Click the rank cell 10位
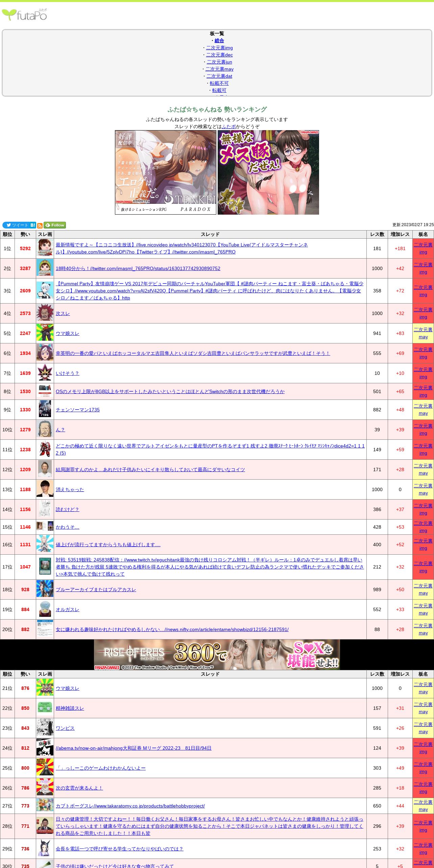 pos(7,430)
